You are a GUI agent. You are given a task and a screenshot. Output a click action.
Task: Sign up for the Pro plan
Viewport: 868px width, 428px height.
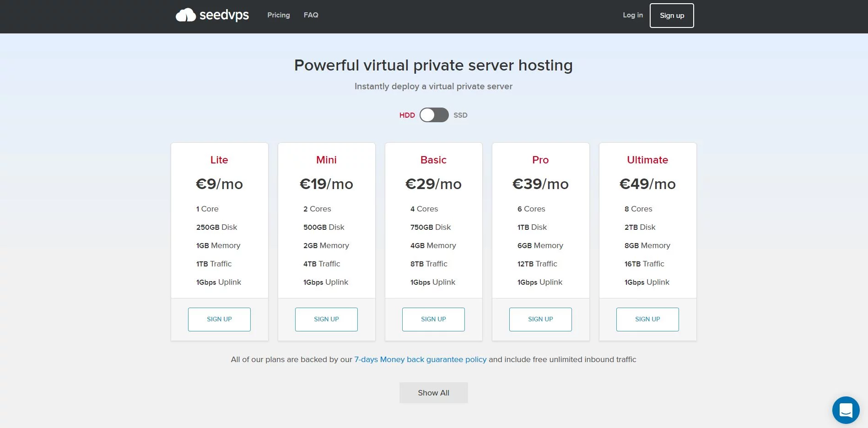(540, 320)
